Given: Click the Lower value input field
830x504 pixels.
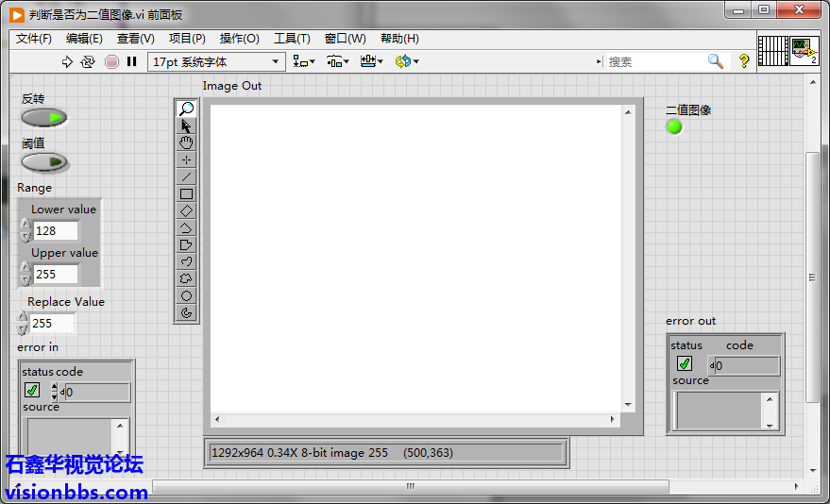Looking at the screenshot, I should click(x=56, y=231).
